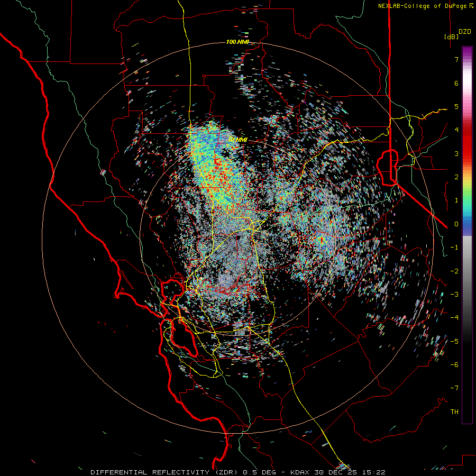Click the 100 NMI range ring label
The height and width of the screenshot is (476, 476).
tap(237, 42)
